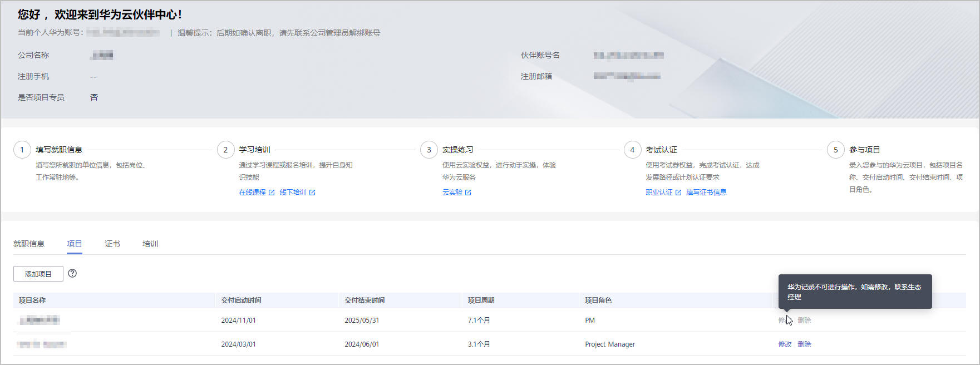Click the 3.1个月 period cell

tap(479, 344)
